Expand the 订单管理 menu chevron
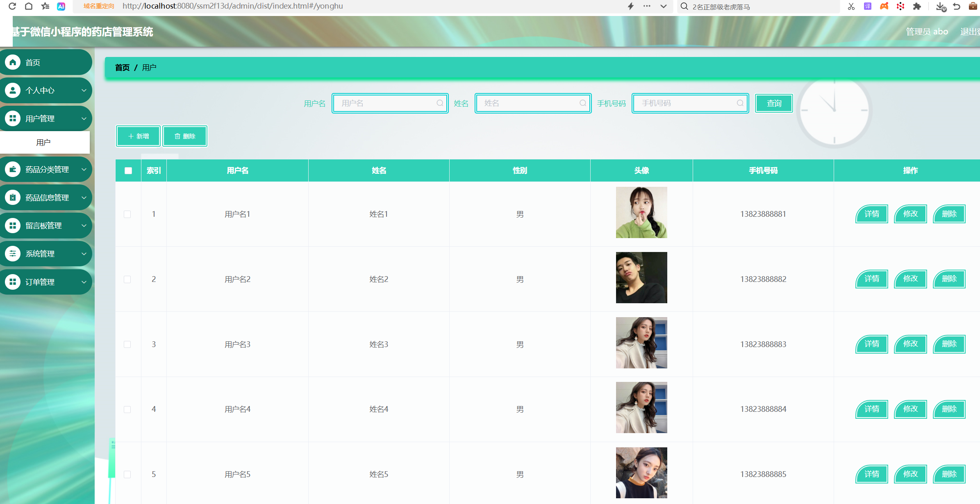Screen dimensions: 980x504 pyautogui.click(x=84, y=282)
